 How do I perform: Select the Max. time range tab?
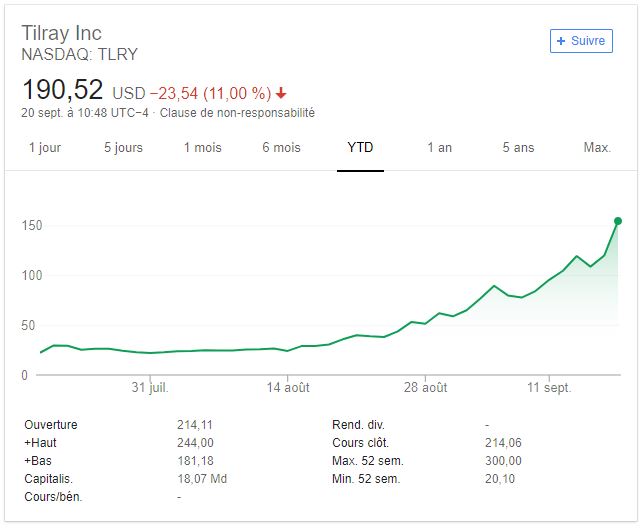pos(597,147)
